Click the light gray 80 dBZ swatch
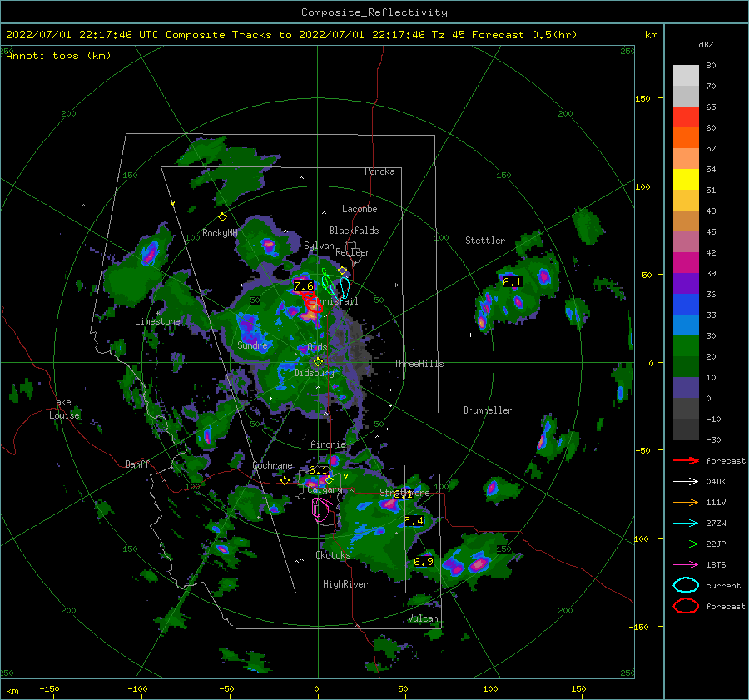Viewport: 749px width, 700px height. point(686,75)
